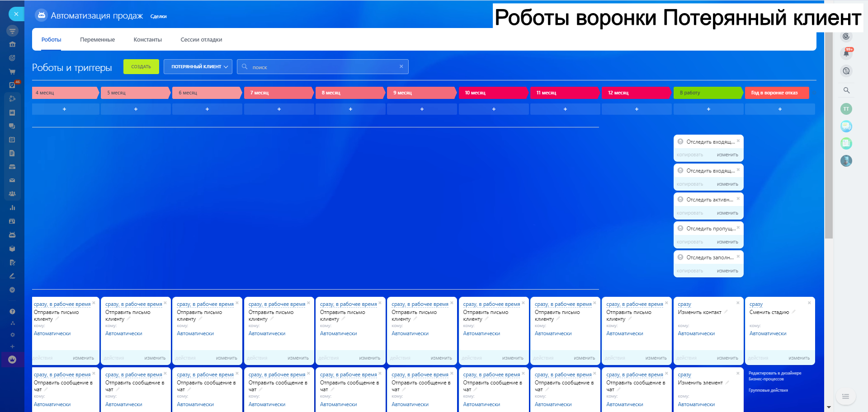This screenshot has width=868, height=412.
Task: Open 'Автоматически' recipient of Сменить стадию robot
Action: click(768, 334)
